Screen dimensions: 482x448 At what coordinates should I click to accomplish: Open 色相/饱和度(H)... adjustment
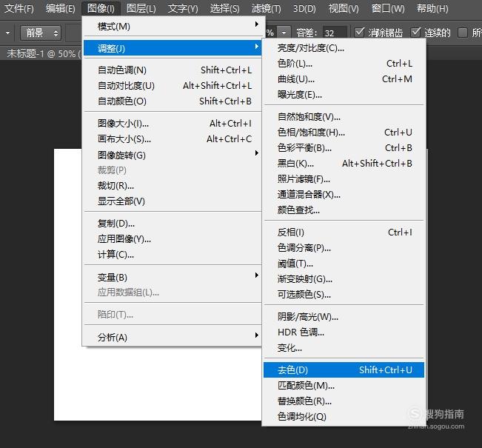[344, 133]
